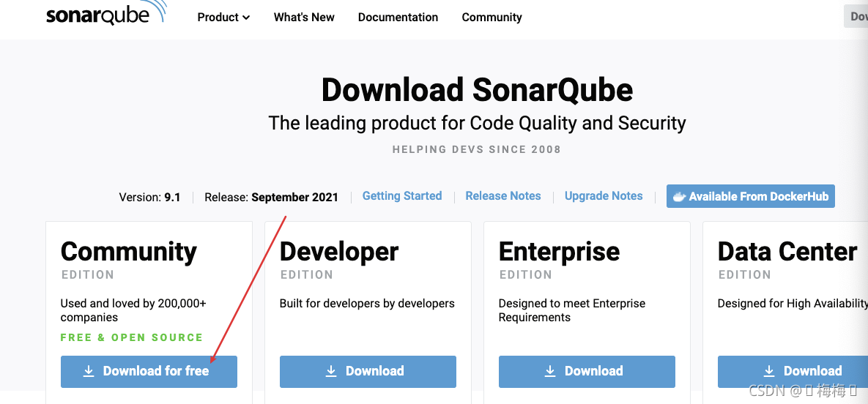Screen dimensions: 868x404
Task: Click 'Designed to meet Enterprise Requirements' text
Action: point(572,310)
